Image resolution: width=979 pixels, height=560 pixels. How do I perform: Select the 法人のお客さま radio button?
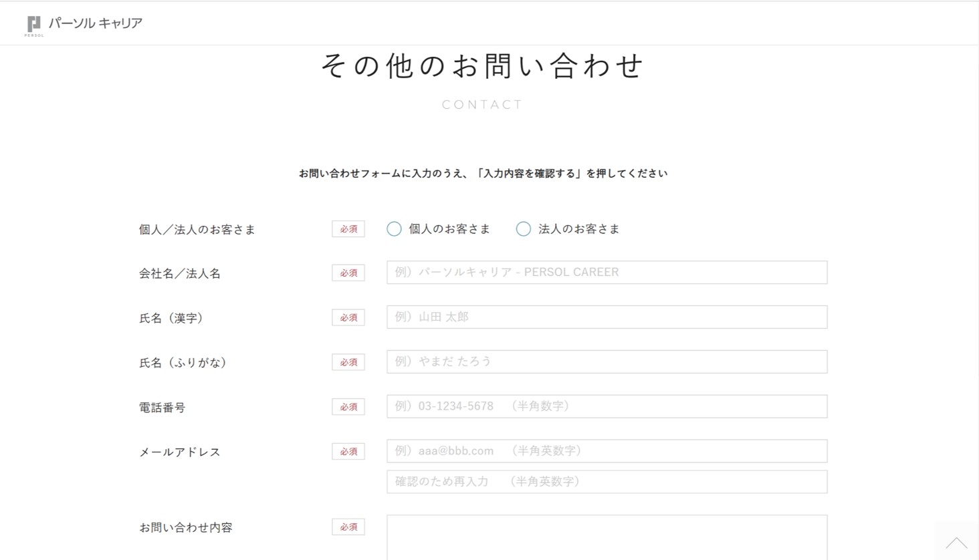tap(524, 229)
